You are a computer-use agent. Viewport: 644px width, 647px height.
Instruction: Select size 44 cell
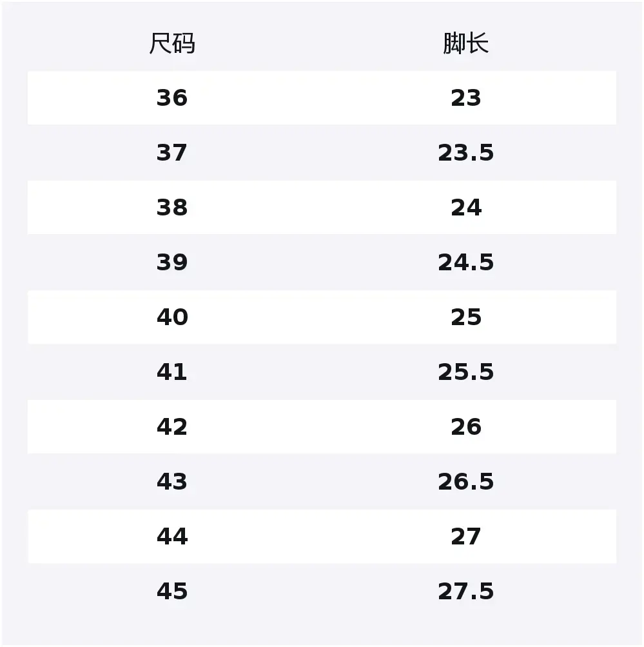pos(172,537)
